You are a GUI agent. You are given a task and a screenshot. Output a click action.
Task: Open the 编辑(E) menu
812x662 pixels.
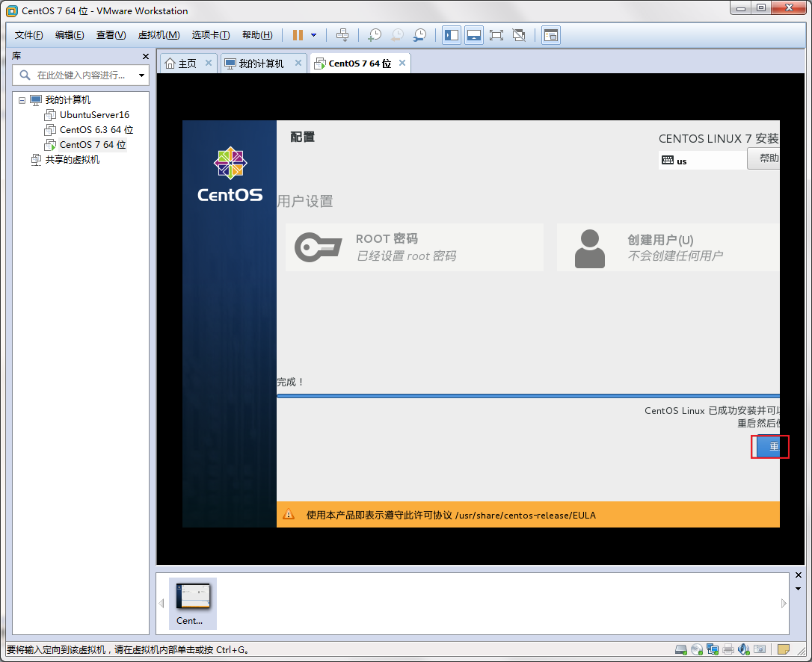[x=70, y=35]
